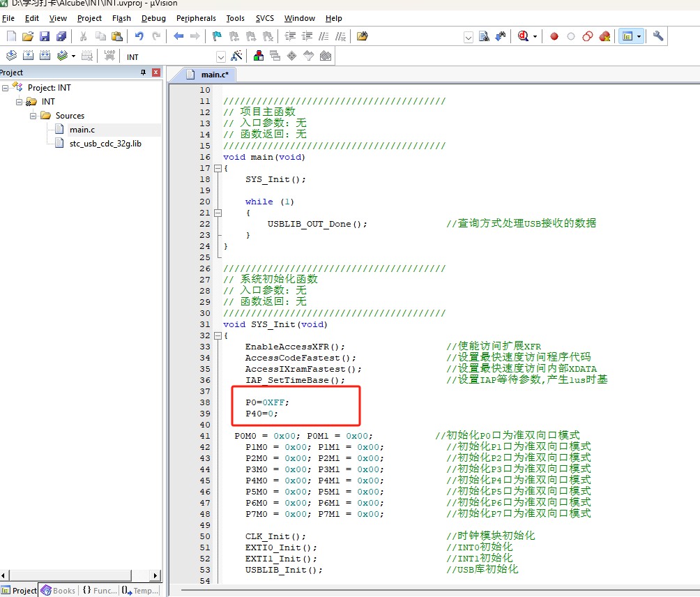Switch to Books tab
Image resolution: width=700 pixels, height=597 pixels.
click(59, 590)
